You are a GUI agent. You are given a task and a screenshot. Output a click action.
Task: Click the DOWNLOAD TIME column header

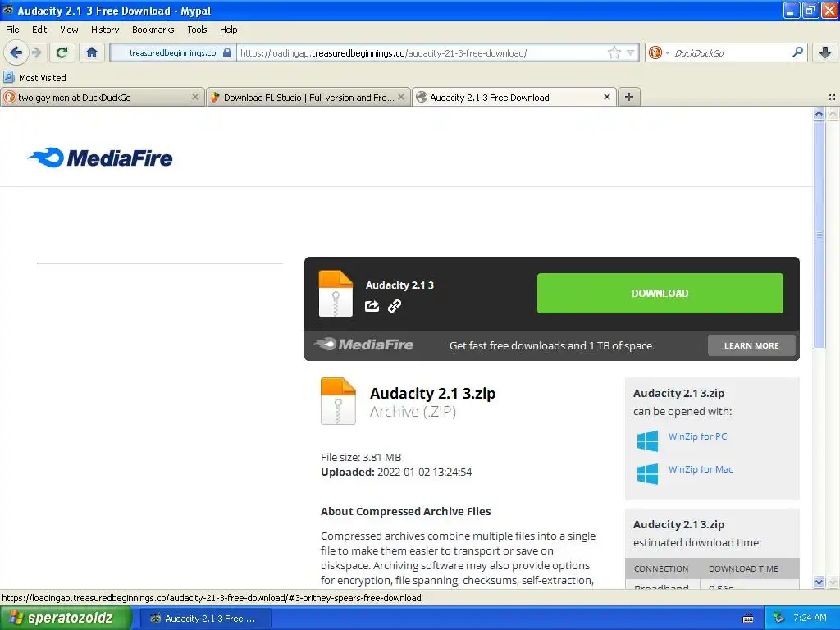click(743, 569)
